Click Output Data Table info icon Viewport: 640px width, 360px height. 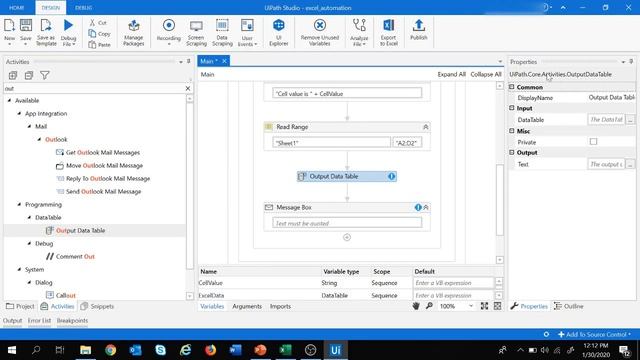(x=391, y=176)
